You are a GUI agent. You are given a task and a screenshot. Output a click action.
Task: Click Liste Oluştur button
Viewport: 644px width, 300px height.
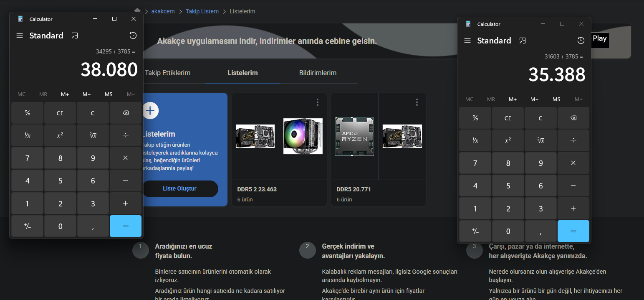pos(179,188)
